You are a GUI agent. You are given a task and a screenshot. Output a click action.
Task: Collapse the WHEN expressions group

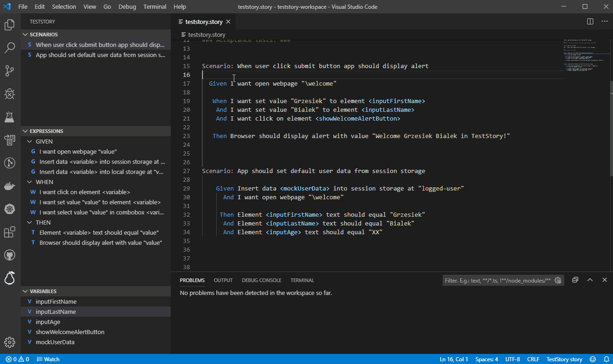click(x=96, y=182)
